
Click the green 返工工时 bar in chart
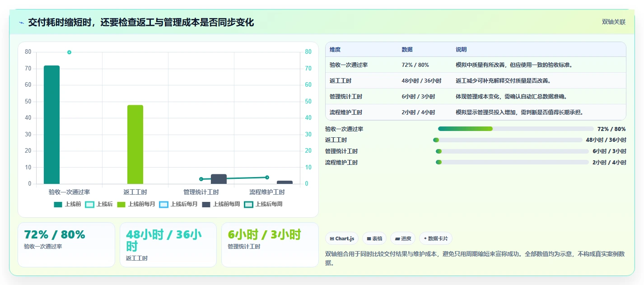[135, 145]
